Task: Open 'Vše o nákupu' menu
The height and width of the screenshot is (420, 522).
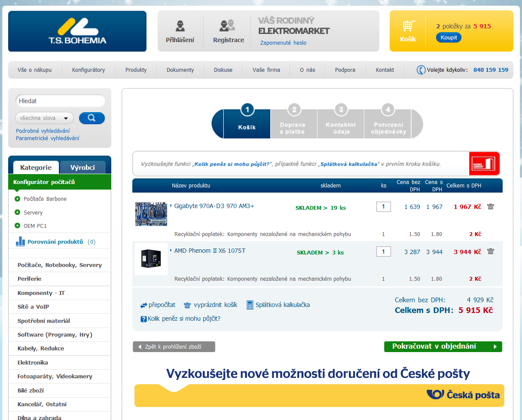Action: click(35, 70)
